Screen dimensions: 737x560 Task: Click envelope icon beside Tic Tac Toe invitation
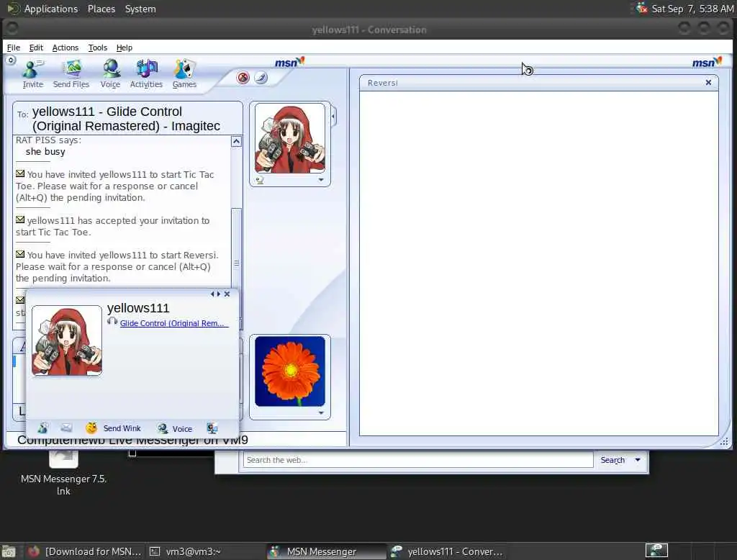click(19, 174)
